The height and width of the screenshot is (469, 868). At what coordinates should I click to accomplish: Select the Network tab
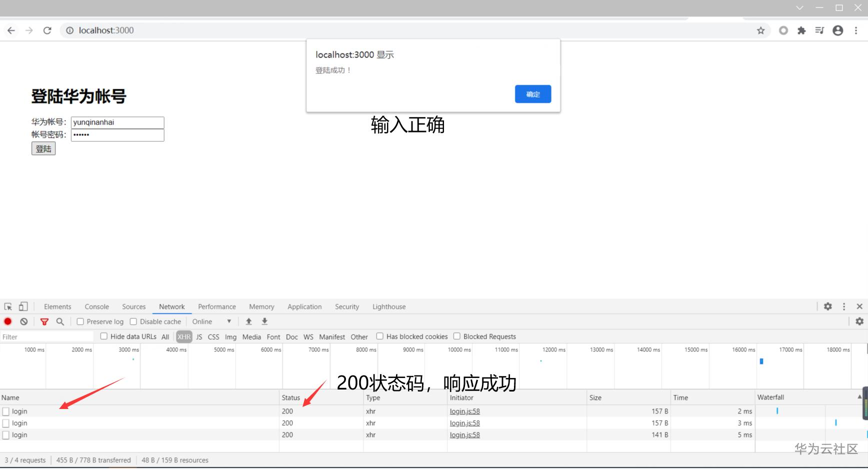pyautogui.click(x=172, y=306)
